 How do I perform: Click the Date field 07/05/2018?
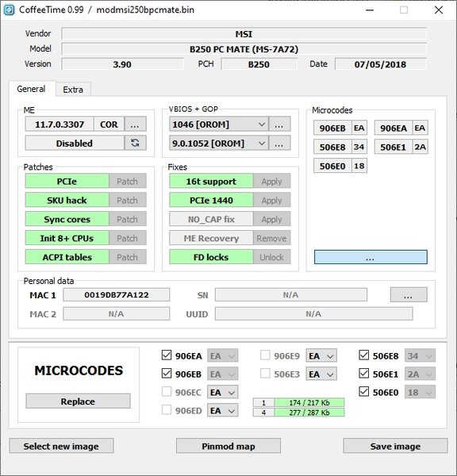381,64
